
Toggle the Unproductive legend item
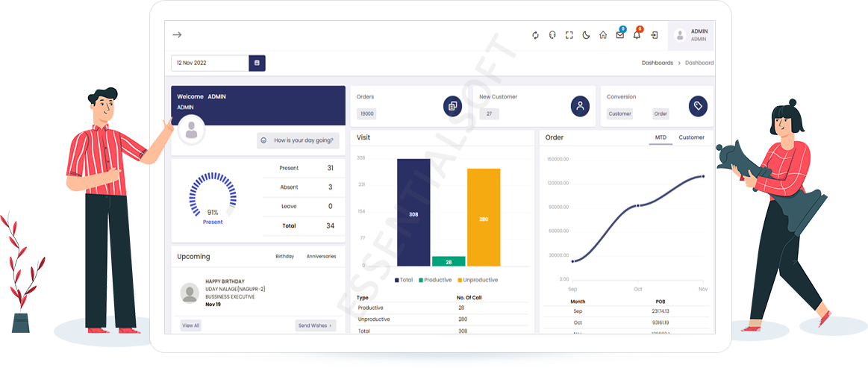tap(478, 280)
